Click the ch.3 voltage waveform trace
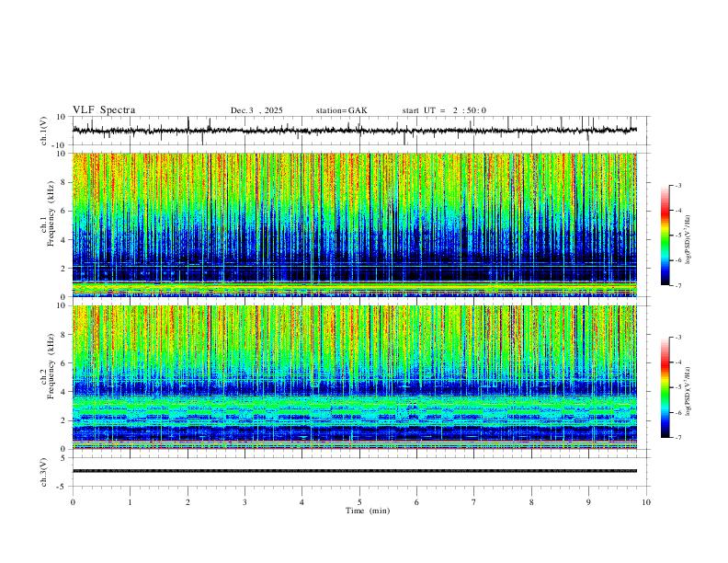Viewport: 728px width, 563px height. 355,471
